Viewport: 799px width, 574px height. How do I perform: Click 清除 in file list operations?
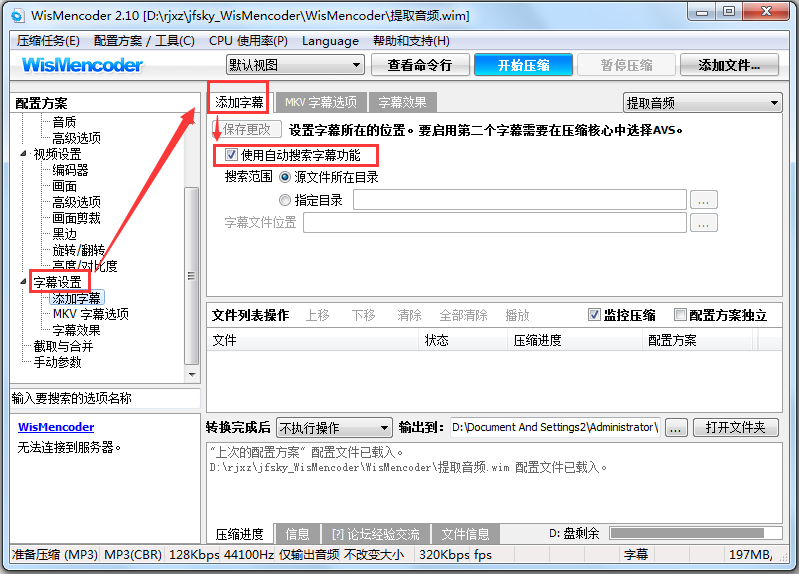point(409,315)
